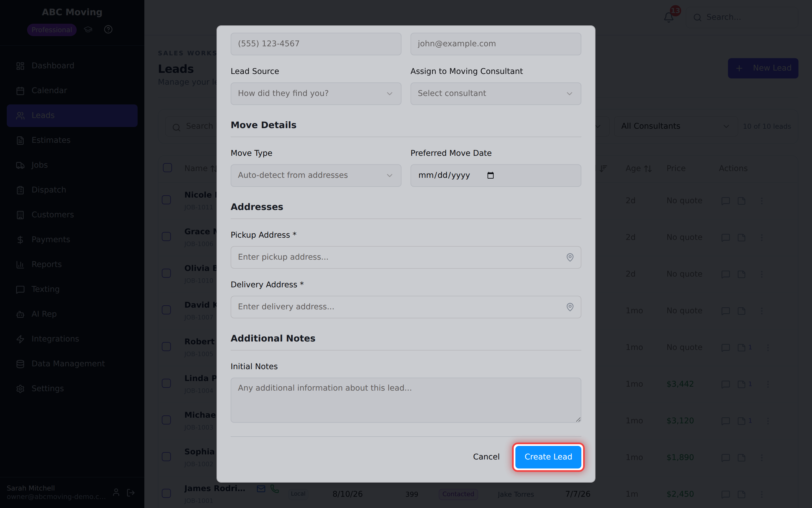The height and width of the screenshot is (508, 812).
Task: Open the Lead Source dropdown
Action: click(316, 94)
